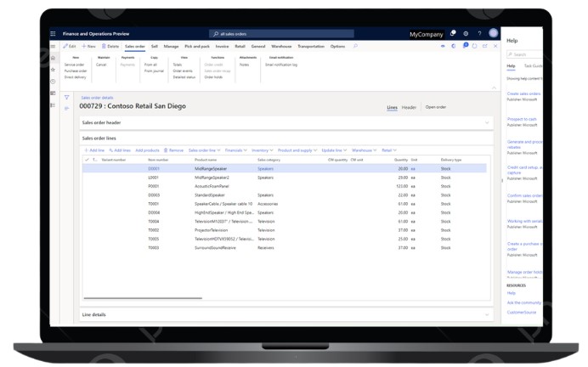This screenshot has height=367, width=588.
Task: Open Workspaces icon in left sidebar
Action: (x=53, y=93)
